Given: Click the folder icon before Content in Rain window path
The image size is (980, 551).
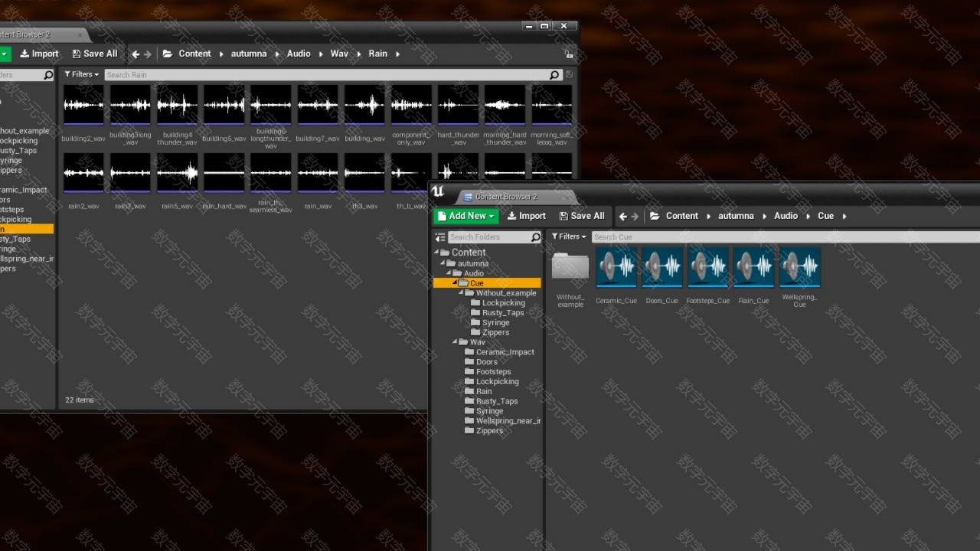Looking at the screenshot, I should click(168, 54).
